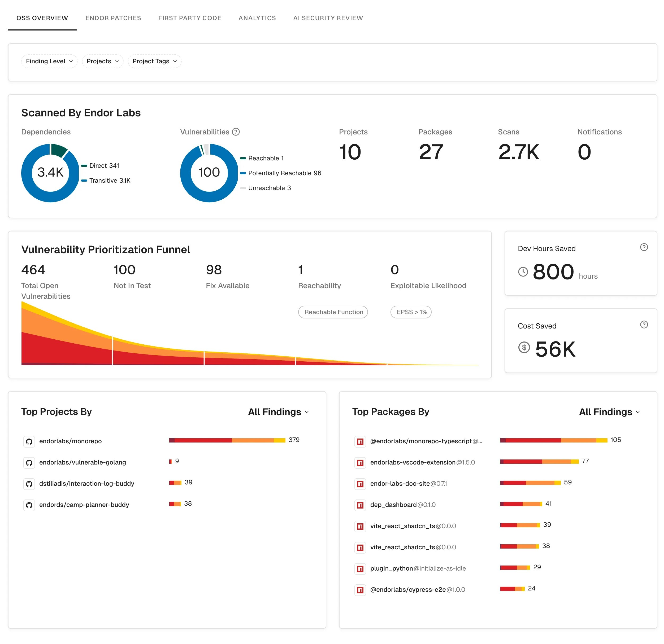Open the Finding Level filter dropdown
664x644 pixels.
pyautogui.click(x=49, y=61)
